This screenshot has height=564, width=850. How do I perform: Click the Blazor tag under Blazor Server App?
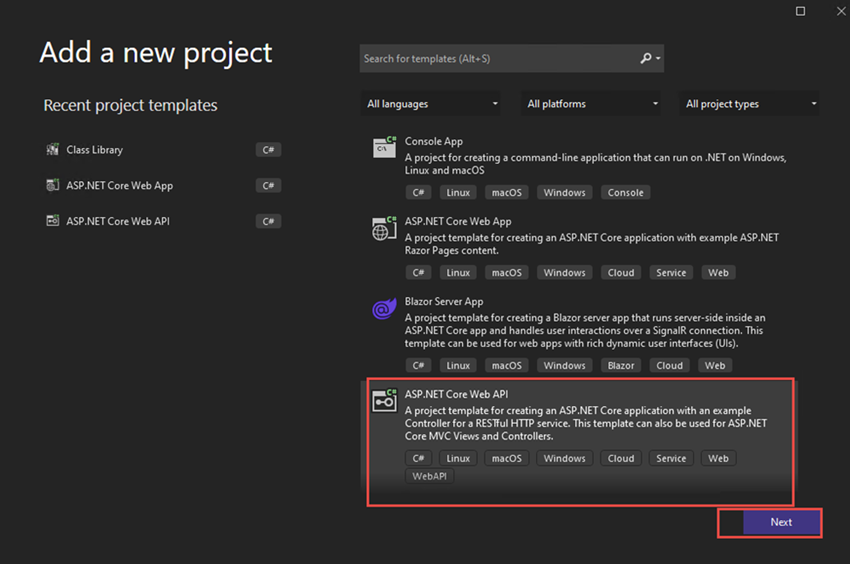(621, 366)
